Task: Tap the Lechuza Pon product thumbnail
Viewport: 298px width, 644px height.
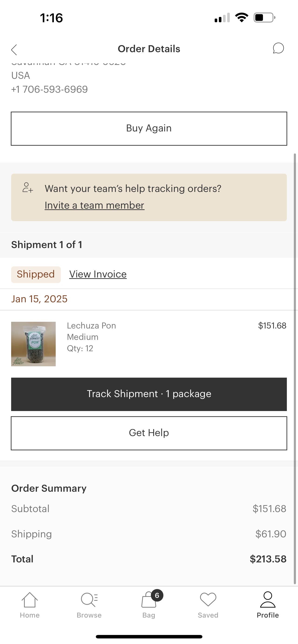Action: [x=33, y=344]
